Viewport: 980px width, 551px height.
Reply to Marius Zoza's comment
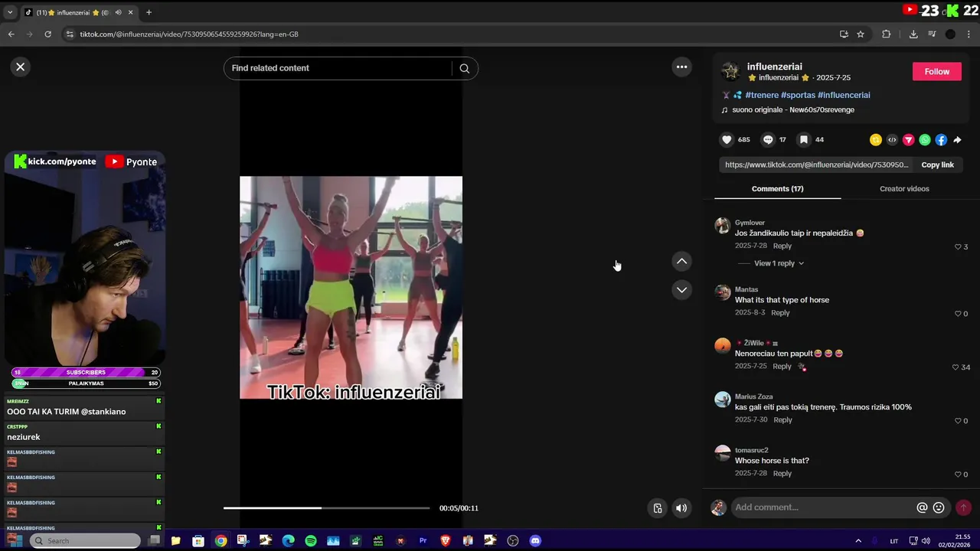(782, 419)
